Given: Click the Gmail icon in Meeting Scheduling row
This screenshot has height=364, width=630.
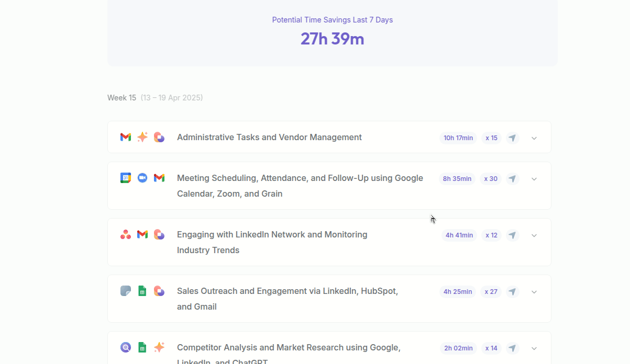Looking at the screenshot, I should pos(159,178).
